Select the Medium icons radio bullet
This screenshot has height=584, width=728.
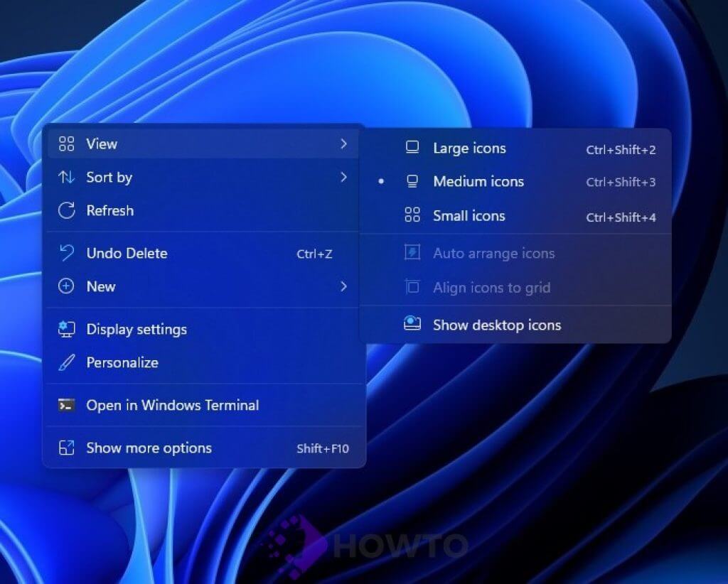[381, 181]
